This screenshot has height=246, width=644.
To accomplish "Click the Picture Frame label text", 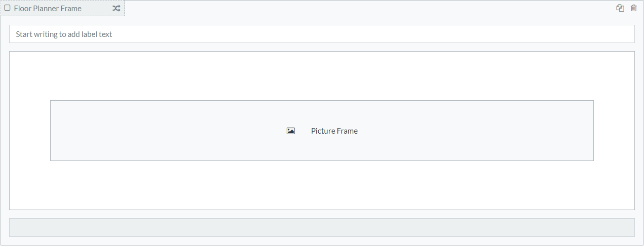I will click(x=334, y=131).
